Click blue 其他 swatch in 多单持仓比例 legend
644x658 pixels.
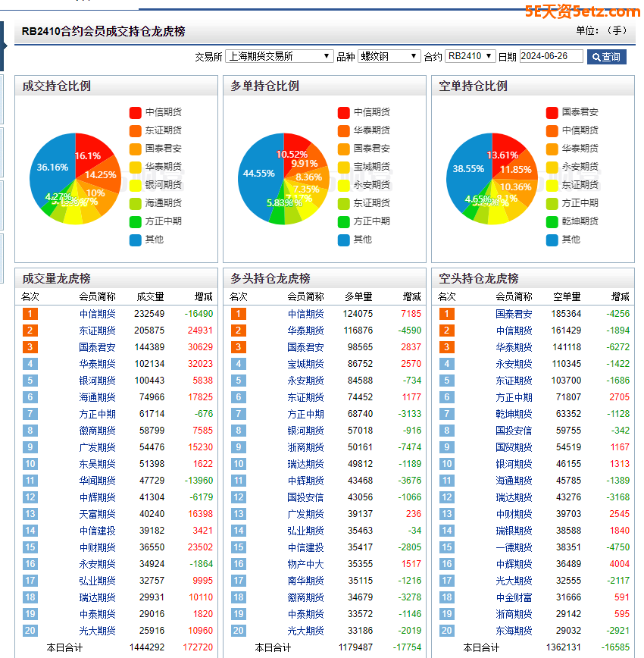344,240
